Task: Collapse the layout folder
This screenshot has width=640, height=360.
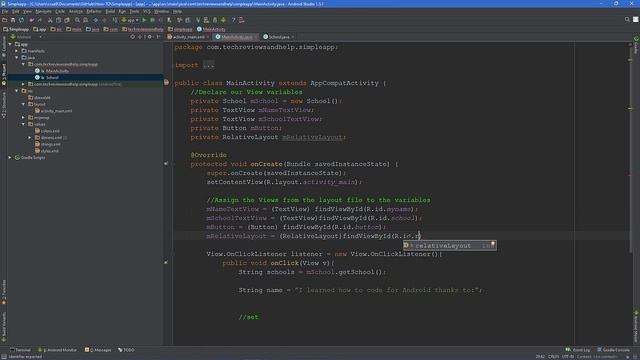Action: [23, 104]
